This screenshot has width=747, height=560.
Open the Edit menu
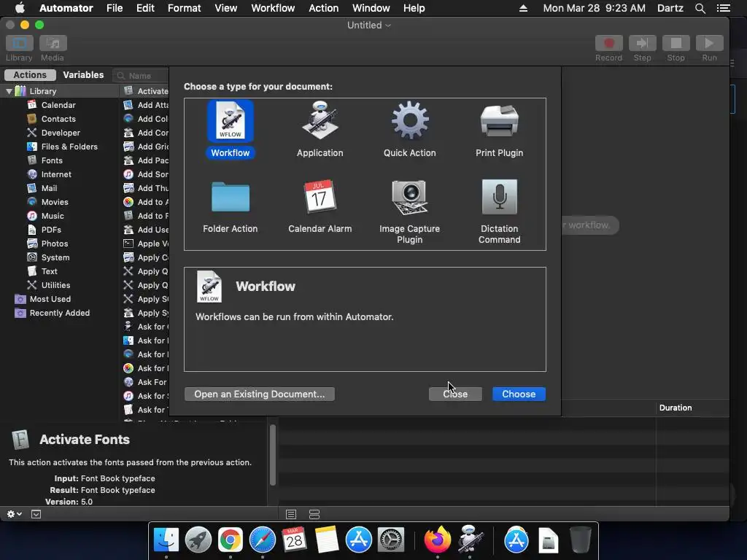(145, 8)
